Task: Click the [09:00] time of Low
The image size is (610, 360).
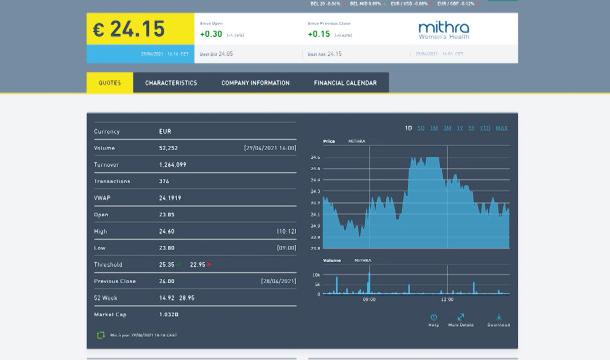Action: point(286,248)
